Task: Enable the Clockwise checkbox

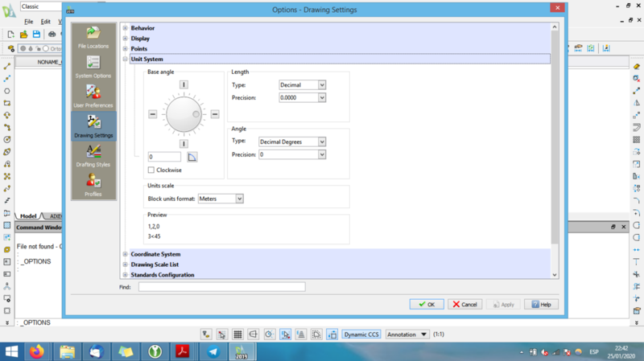Action: pyautogui.click(x=151, y=170)
